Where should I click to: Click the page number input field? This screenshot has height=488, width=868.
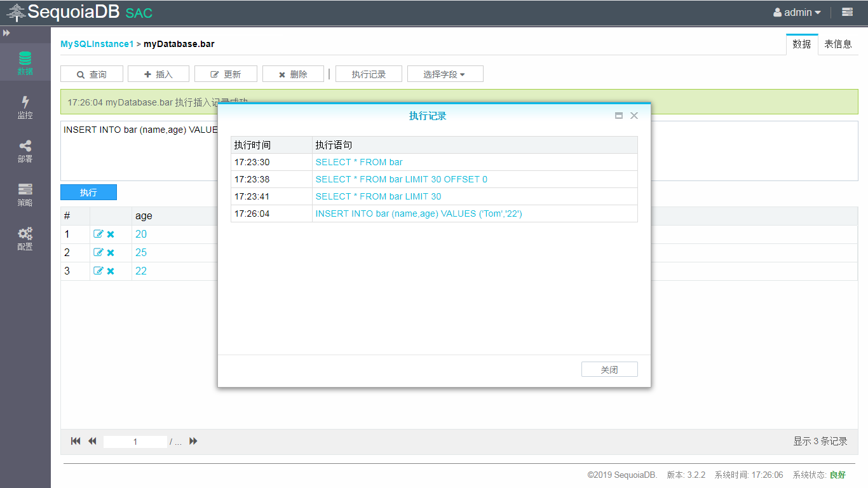pos(135,442)
